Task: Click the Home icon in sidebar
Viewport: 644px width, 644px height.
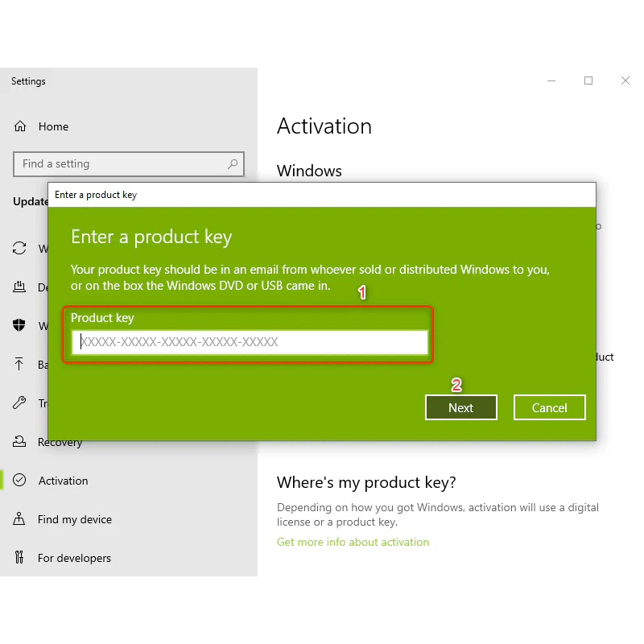Action: pos(20,126)
